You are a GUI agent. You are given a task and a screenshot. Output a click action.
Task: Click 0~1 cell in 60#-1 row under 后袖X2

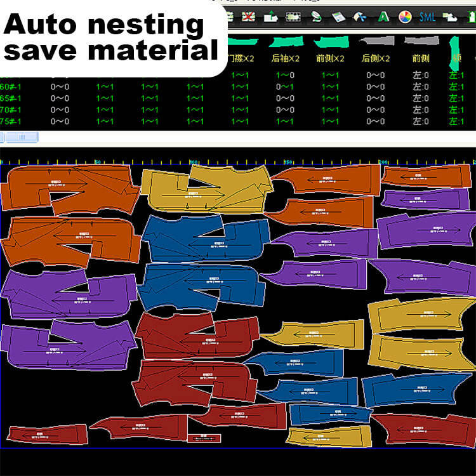point(285,87)
